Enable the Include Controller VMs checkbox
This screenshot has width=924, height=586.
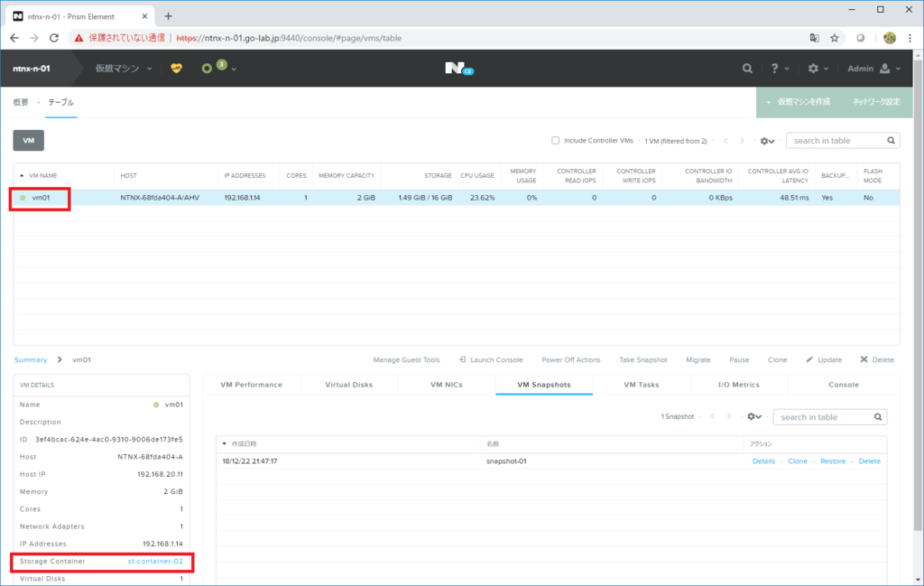(x=556, y=140)
